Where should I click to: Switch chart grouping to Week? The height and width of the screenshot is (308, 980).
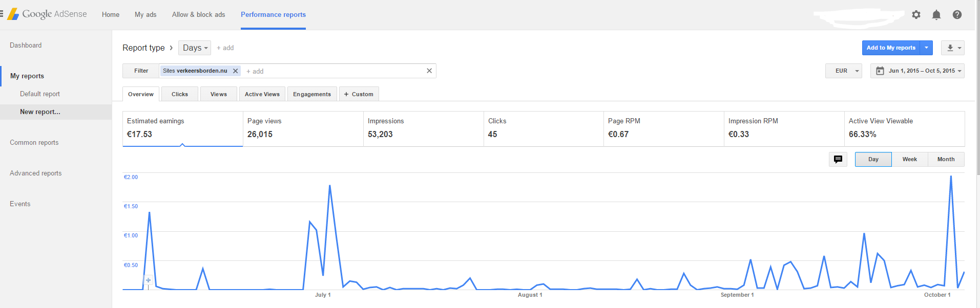pos(910,159)
